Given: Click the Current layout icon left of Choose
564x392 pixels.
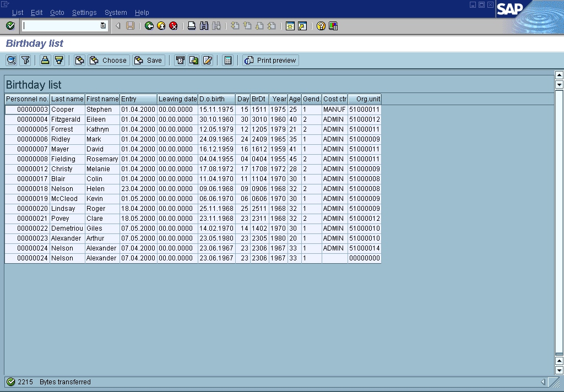Looking at the screenshot, I should point(79,61).
